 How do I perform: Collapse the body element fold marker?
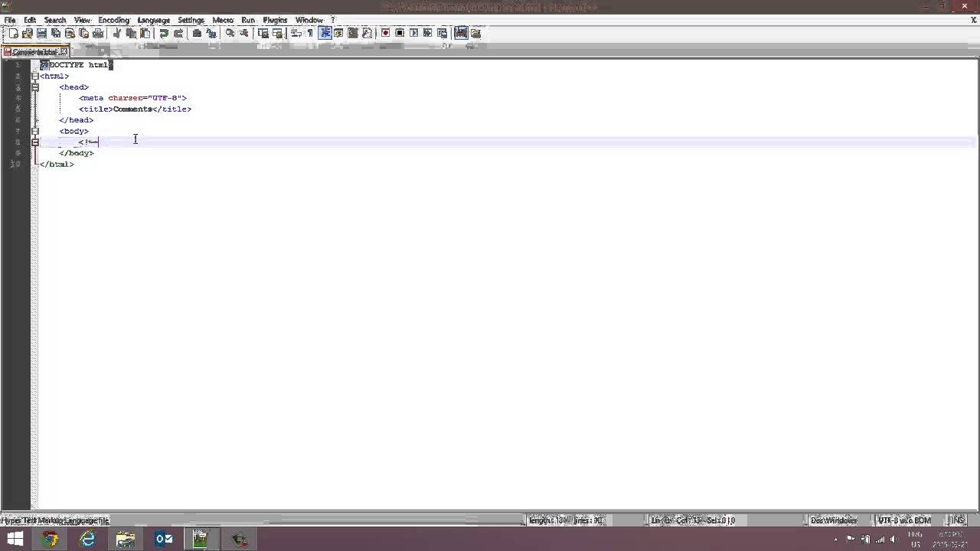pos(34,131)
